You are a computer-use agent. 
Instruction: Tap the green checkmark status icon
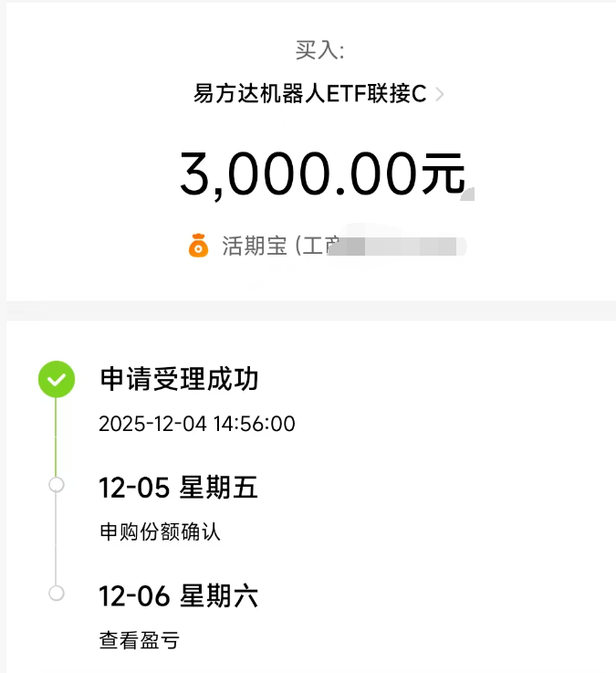click(57, 379)
